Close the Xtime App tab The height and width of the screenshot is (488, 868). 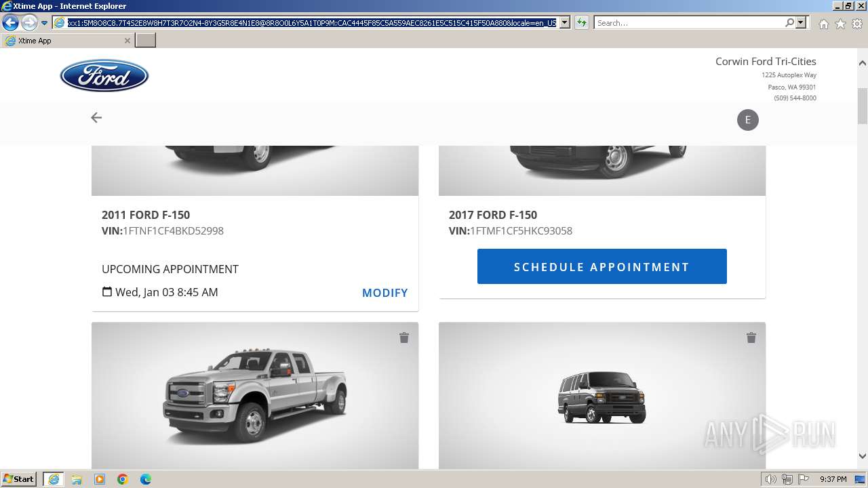point(127,41)
